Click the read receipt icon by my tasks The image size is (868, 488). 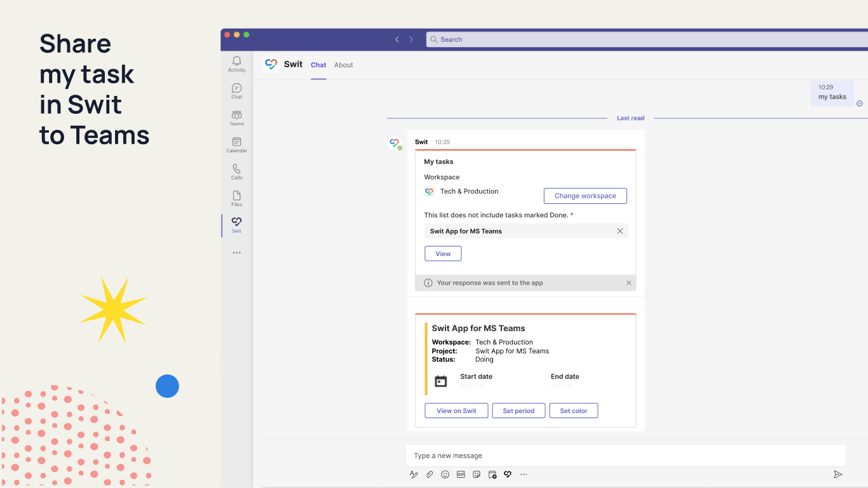point(860,104)
